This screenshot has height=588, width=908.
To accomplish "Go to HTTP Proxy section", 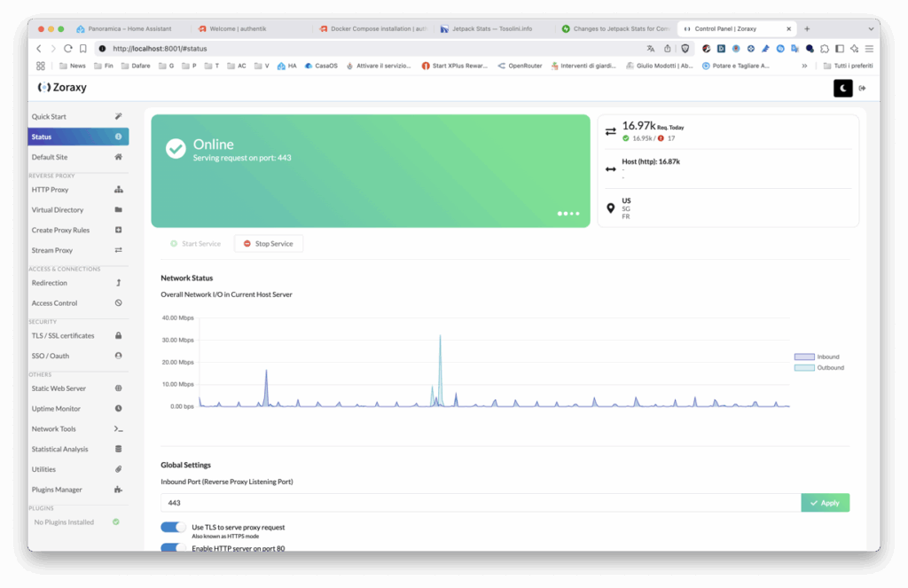I will click(78, 190).
